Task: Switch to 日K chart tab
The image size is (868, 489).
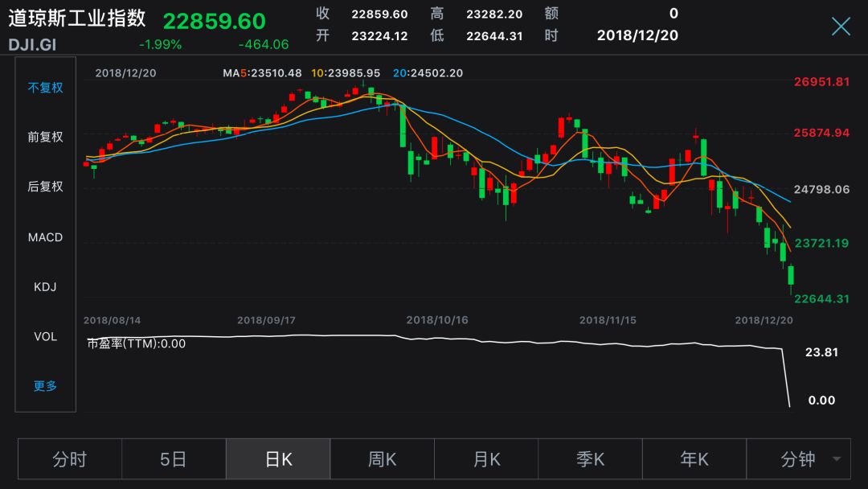Action: pos(278,459)
